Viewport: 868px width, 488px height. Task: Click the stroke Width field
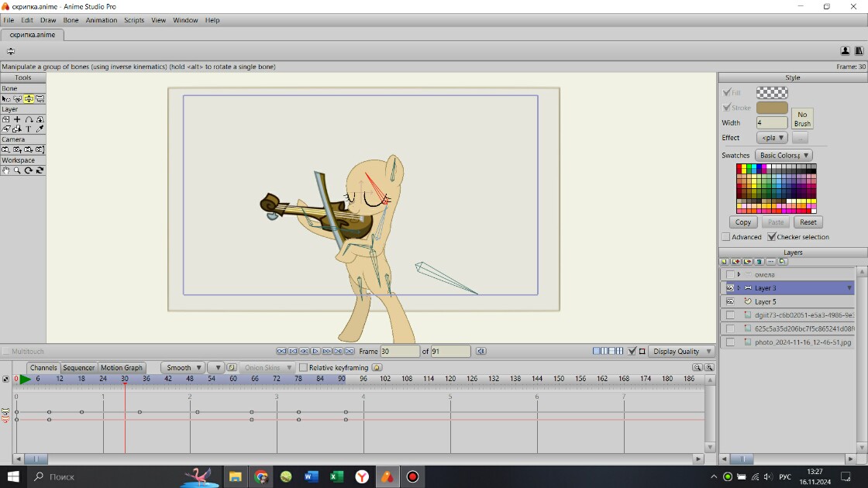tap(772, 123)
